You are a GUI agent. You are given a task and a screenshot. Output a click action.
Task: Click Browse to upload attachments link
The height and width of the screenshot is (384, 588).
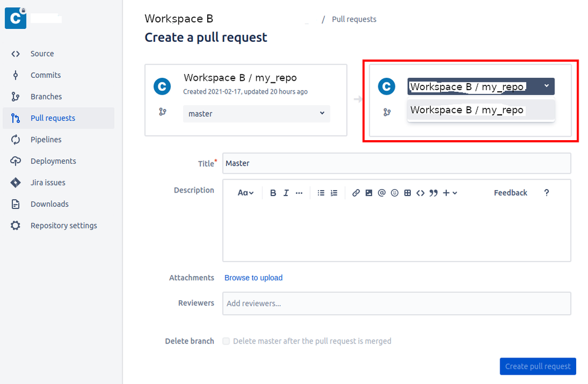(x=254, y=278)
